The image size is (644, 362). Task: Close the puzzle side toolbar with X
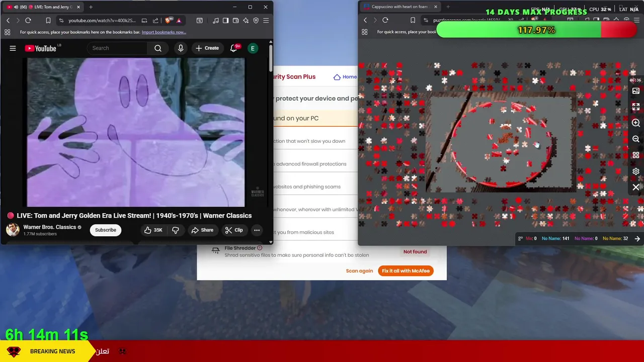coord(636,188)
